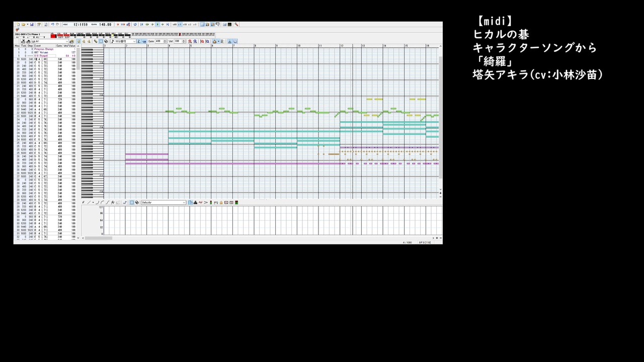This screenshot has height=362, width=644.
Task: Click the horizontal scrollbar right arrow
Action: 433,238
